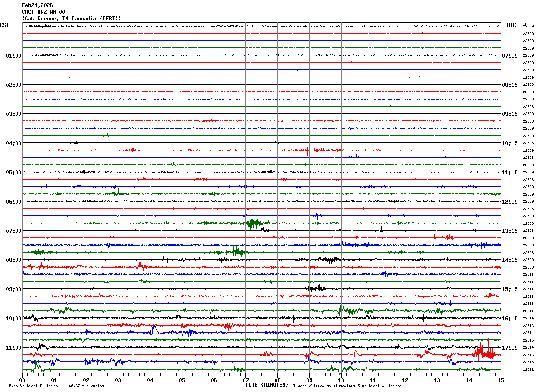The width and height of the screenshot is (536, 392).
Task: Click the 02:00 CST time label
Action: tap(13, 85)
